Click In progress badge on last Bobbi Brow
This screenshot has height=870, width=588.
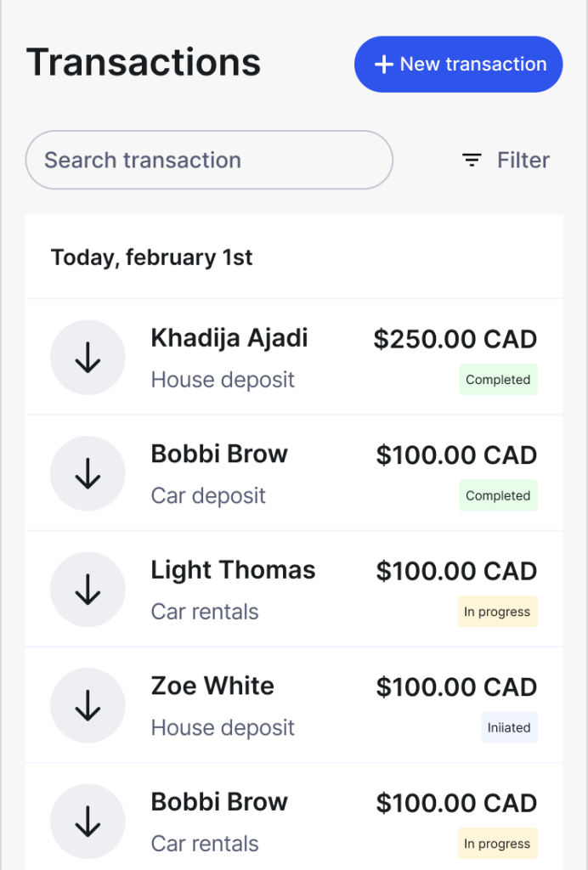[498, 844]
